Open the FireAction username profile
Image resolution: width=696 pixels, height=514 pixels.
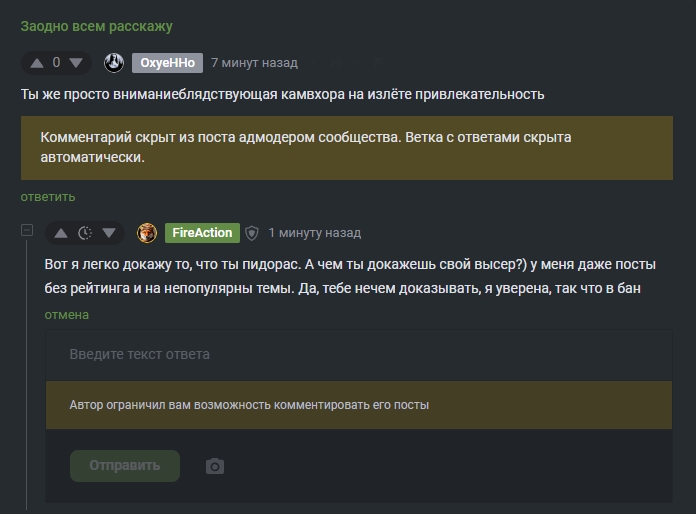(x=202, y=233)
